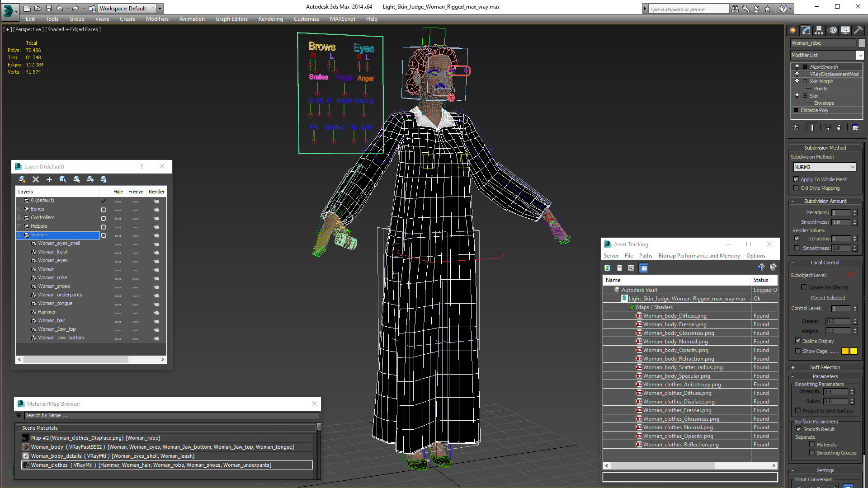The height and width of the screenshot is (488, 868).
Task: Open Bitmap Performance and Memory menu
Action: [x=699, y=256]
